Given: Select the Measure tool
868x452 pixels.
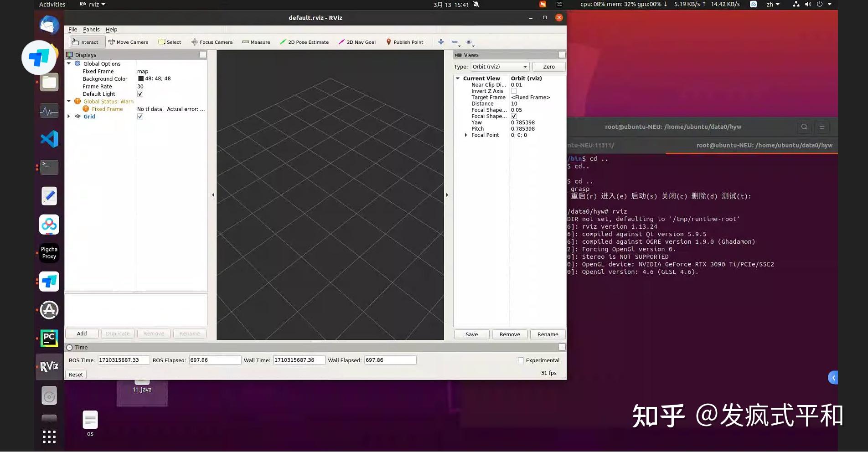Looking at the screenshot, I should (256, 42).
